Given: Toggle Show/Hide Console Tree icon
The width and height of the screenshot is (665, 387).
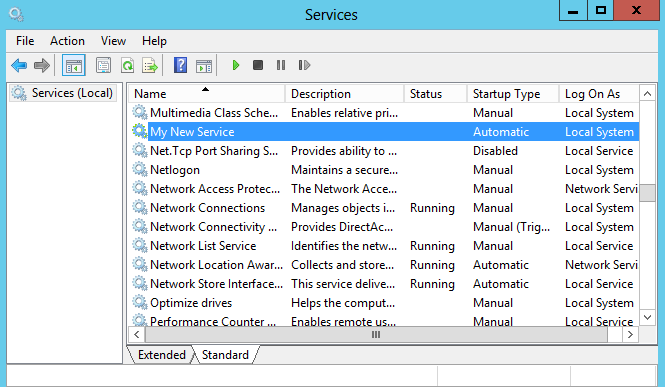Looking at the screenshot, I should 74,65.
